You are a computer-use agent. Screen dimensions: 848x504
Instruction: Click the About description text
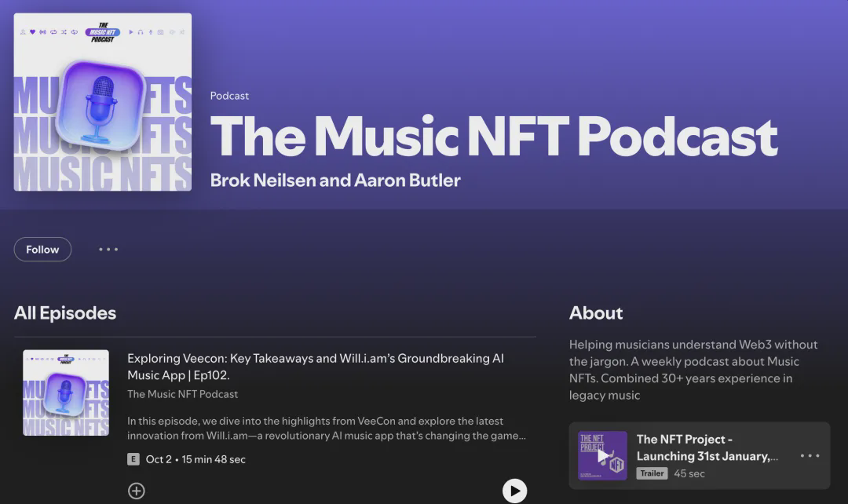pos(693,370)
